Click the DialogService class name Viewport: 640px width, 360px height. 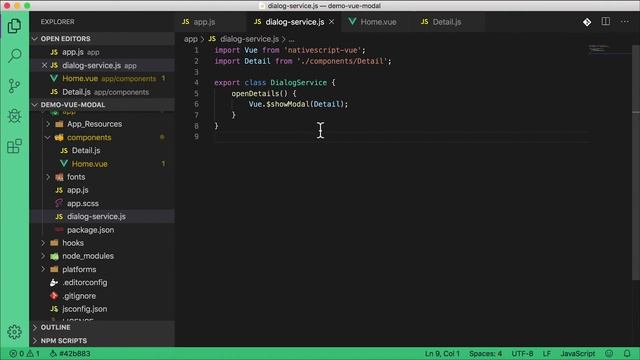[x=298, y=83]
